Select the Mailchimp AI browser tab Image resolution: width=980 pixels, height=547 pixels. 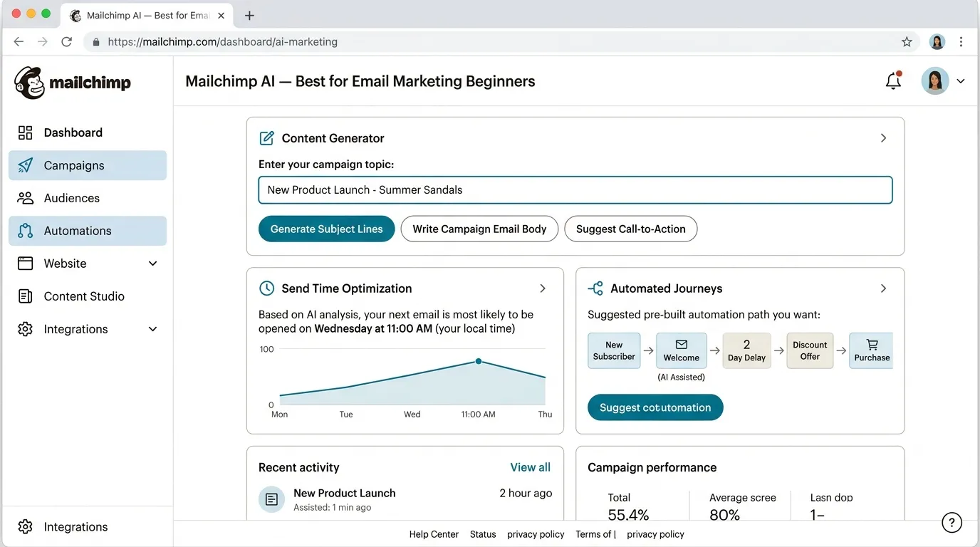click(146, 16)
